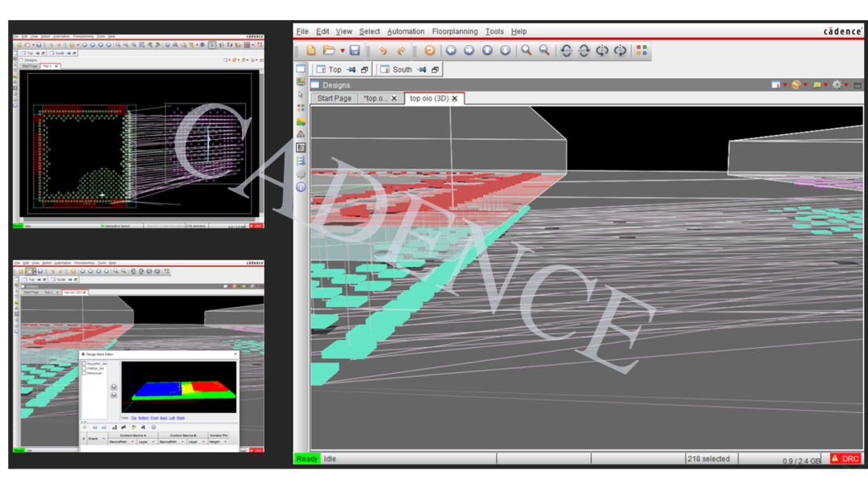Screen dimensions: 868x499
Task: Open the Tools menu
Action: click(x=494, y=31)
